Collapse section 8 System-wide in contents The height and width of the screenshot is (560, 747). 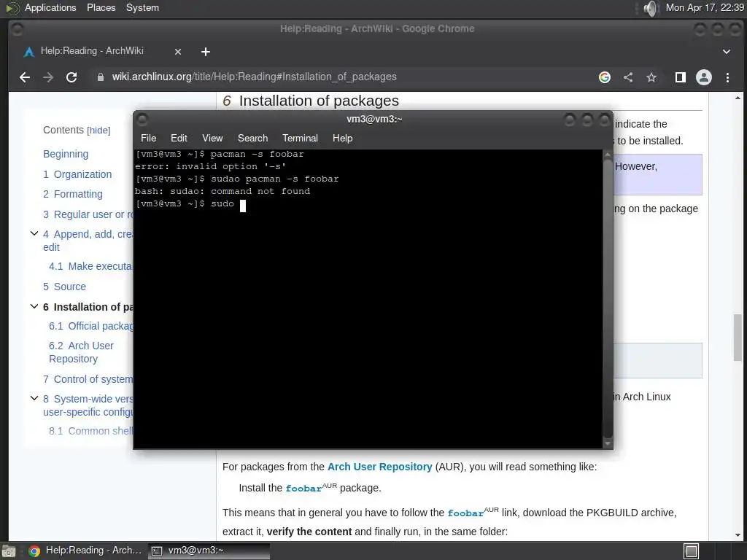pyautogui.click(x=34, y=398)
